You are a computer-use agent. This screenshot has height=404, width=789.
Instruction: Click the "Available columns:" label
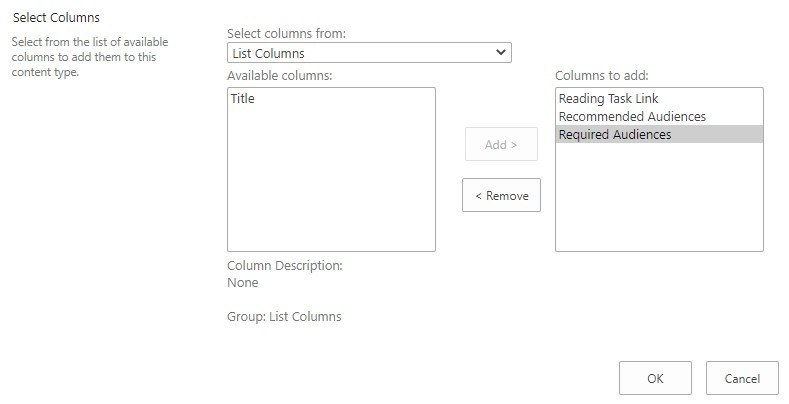[x=279, y=76]
